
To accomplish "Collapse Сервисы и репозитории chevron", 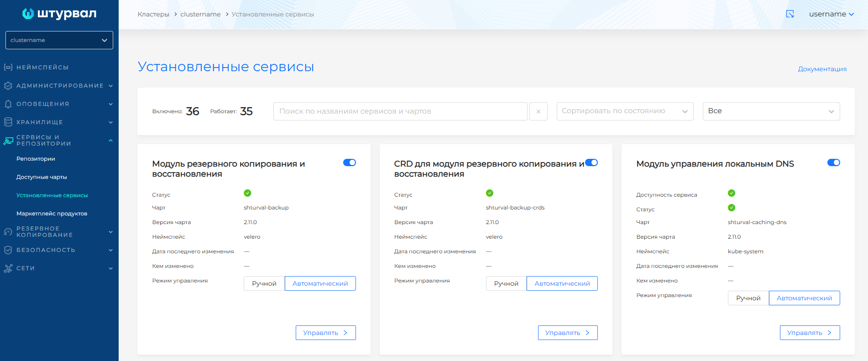I will click(x=111, y=141).
